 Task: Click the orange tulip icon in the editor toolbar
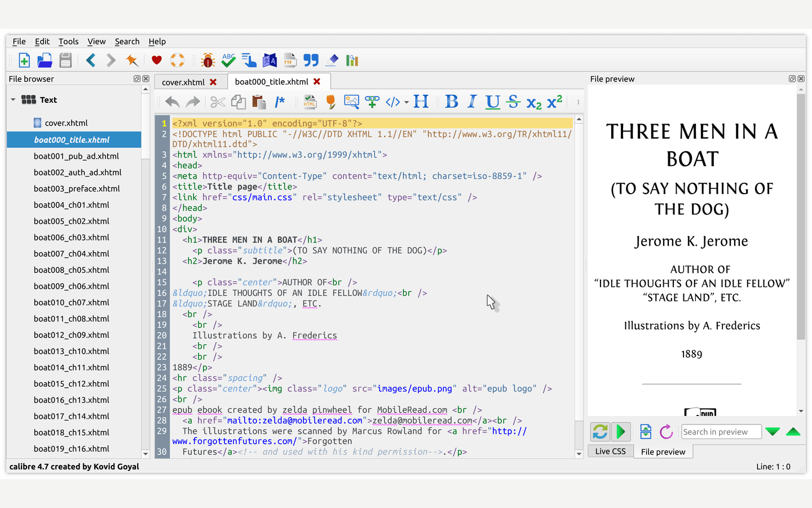(331, 102)
